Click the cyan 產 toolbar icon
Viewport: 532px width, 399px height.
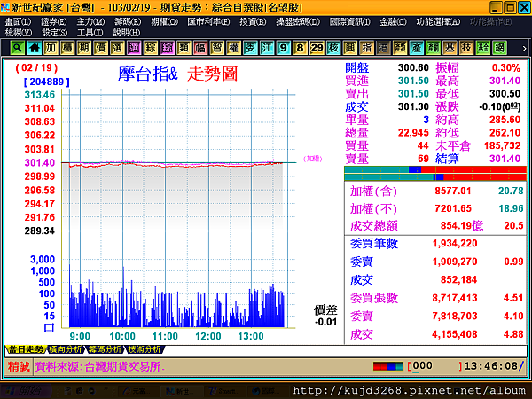(x=417, y=48)
